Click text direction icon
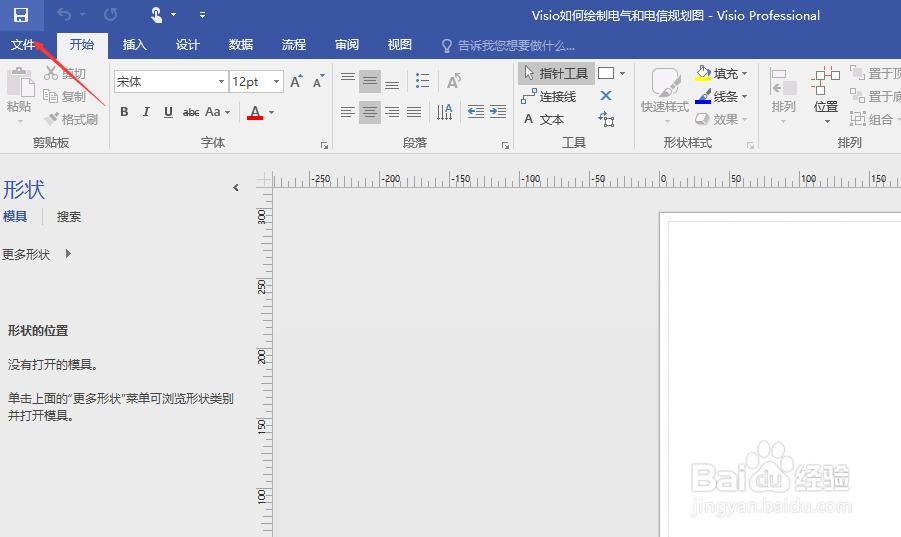The width and height of the screenshot is (901, 537). tap(445, 112)
